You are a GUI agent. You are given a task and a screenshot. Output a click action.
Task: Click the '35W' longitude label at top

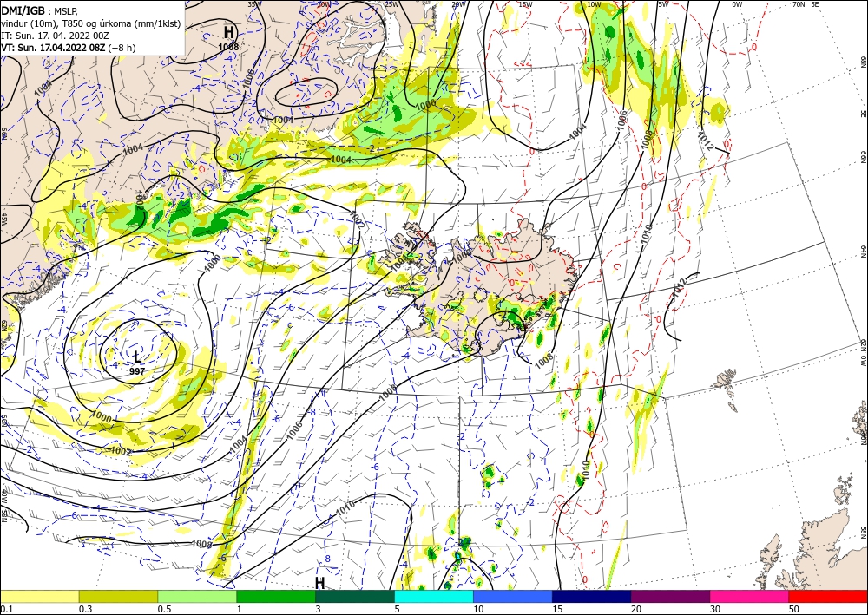point(254,4)
